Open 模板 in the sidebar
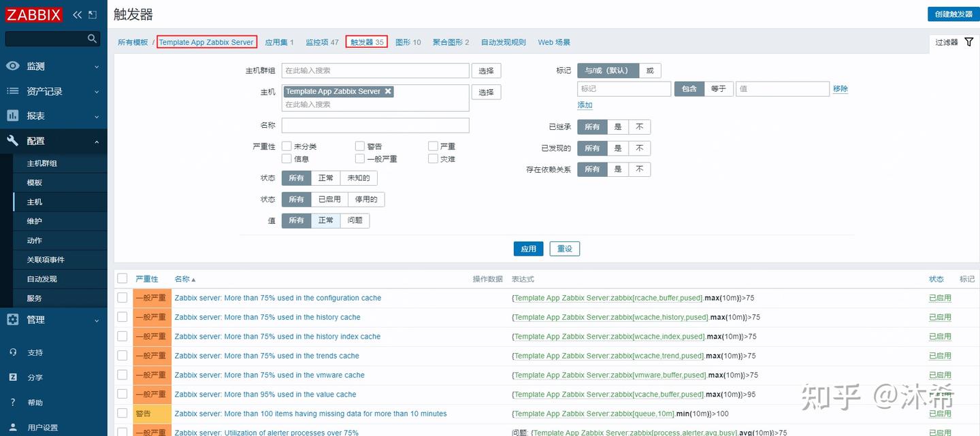Image resolution: width=980 pixels, height=436 pixels. [x=60, y=182]
